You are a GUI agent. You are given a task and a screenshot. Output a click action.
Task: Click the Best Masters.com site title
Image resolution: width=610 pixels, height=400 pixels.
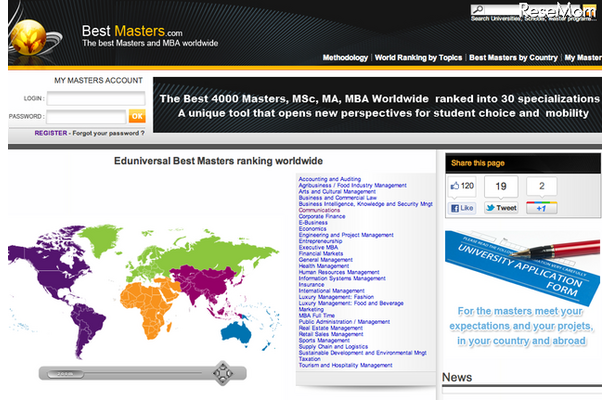[132, 31]
